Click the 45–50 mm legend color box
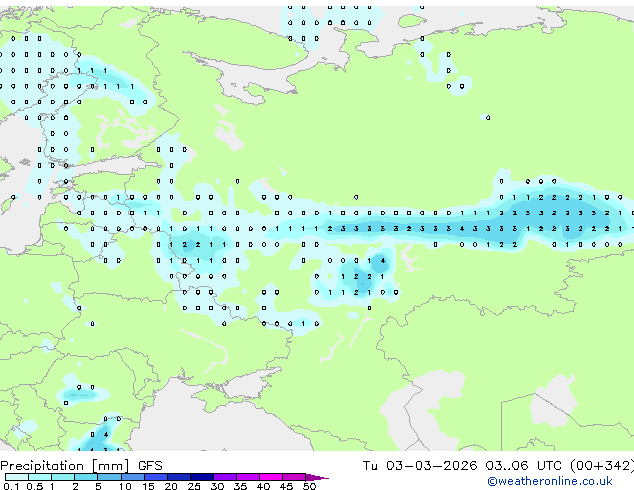Viewport: 634px width, 490px height. pyautogui.click(x=294, y=477)
